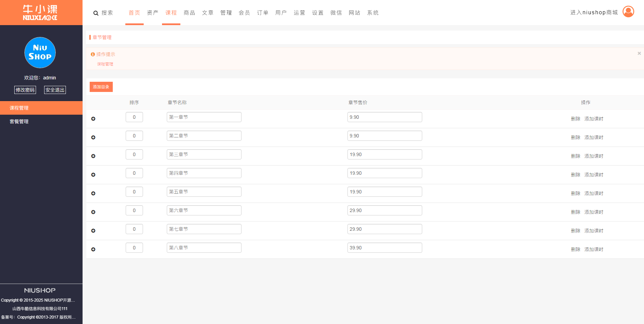This screenshot has height=324, width=644.
Task: Click the search magnifier icon
Action: pos(96,13)
